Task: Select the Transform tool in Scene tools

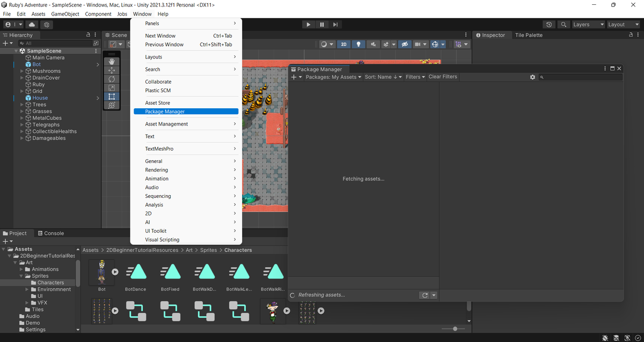Action: pyautogui.click(x=112, y=105)
